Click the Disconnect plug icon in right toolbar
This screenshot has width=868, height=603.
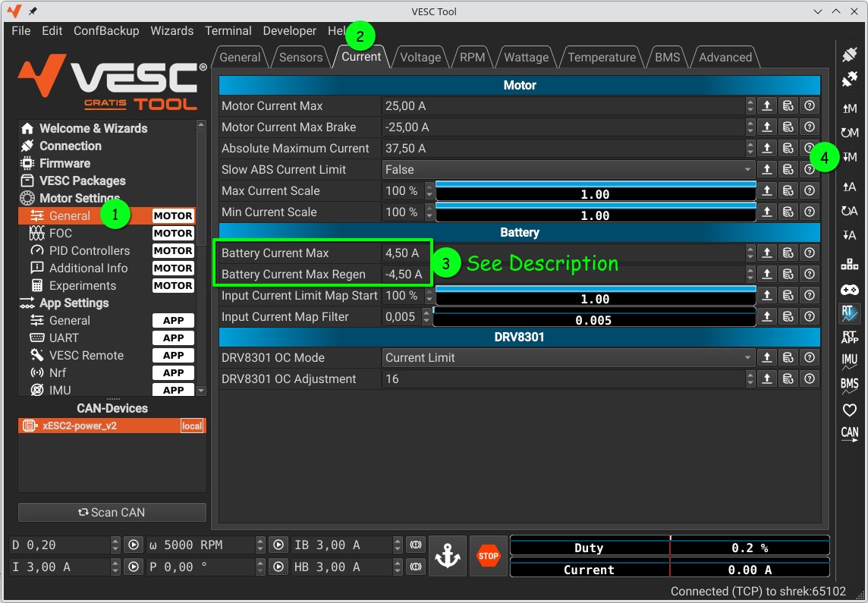pyautogui.click(x=849, y=80)
